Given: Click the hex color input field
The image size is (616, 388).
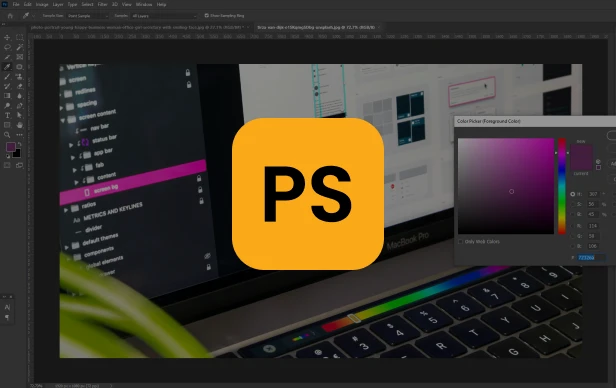Looking at the screenshot, I should click(x=591, y=258).
